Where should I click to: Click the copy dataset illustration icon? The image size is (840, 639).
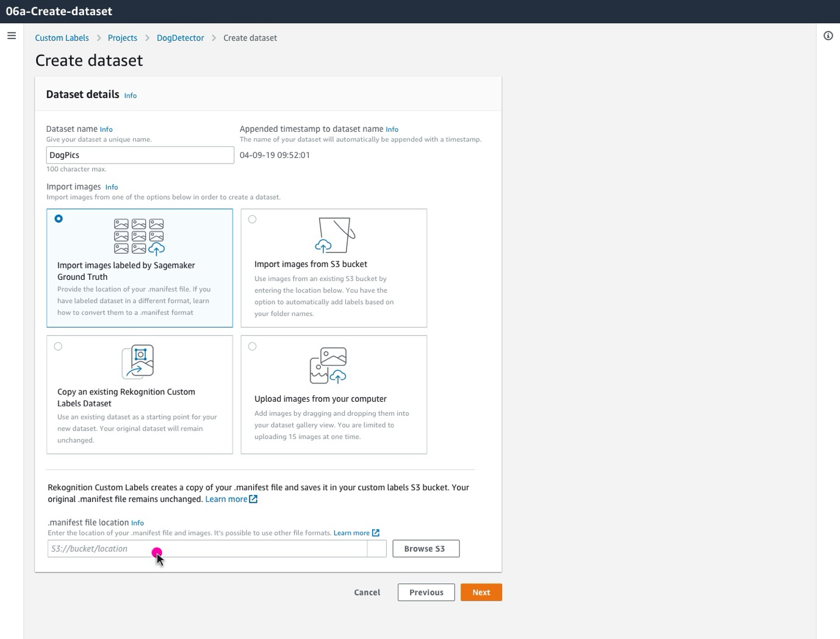138,361
